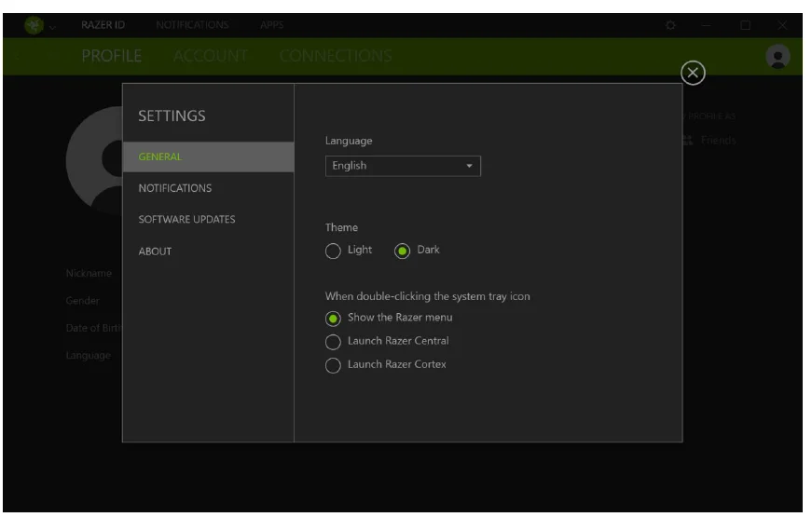Maximize the Razer Central window

click(x=745, y=25)
